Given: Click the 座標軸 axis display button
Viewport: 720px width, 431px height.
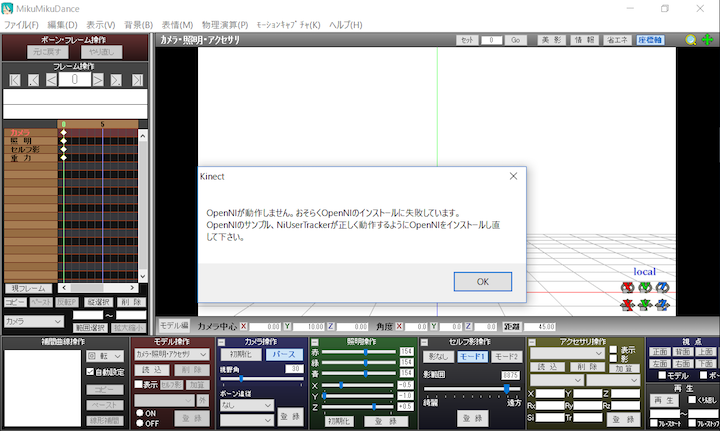Looking at the screenshot, I should point(650,40).
